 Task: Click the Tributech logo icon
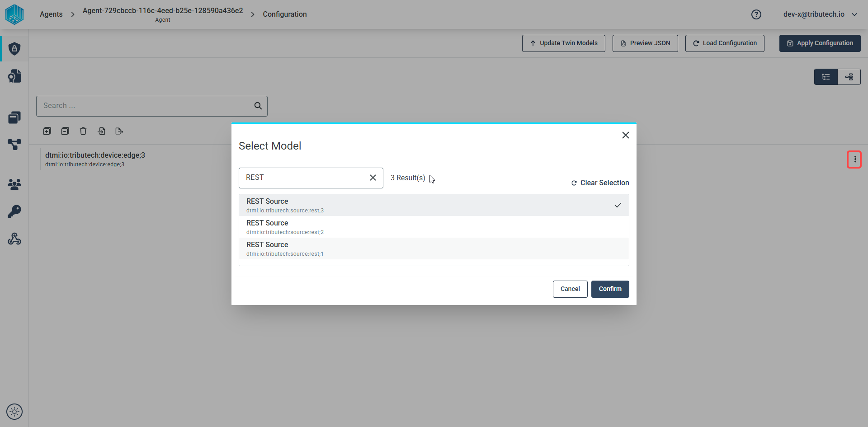coord(14,14)
